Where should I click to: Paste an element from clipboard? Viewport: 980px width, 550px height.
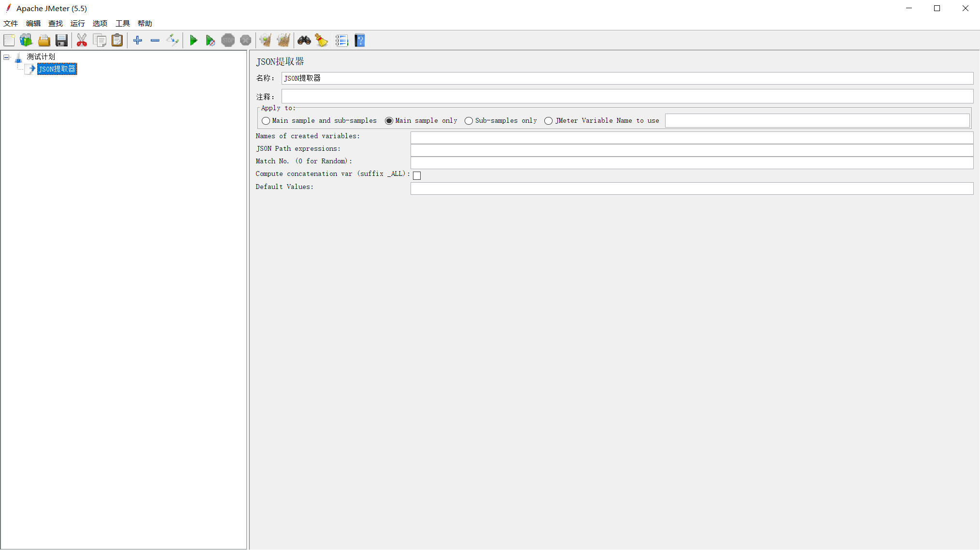pos(117,40)
